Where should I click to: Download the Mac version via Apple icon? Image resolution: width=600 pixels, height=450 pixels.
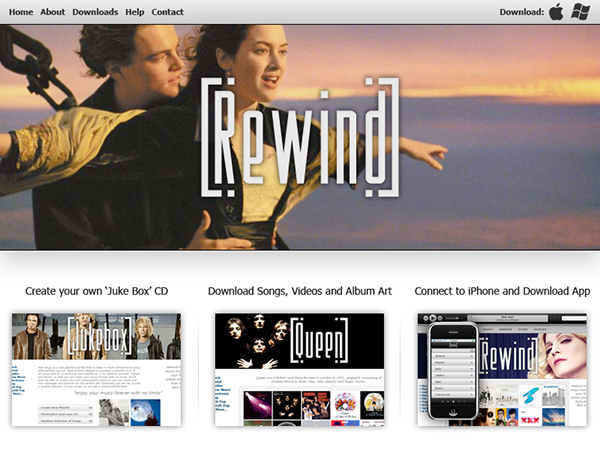[x=556, y=11]
